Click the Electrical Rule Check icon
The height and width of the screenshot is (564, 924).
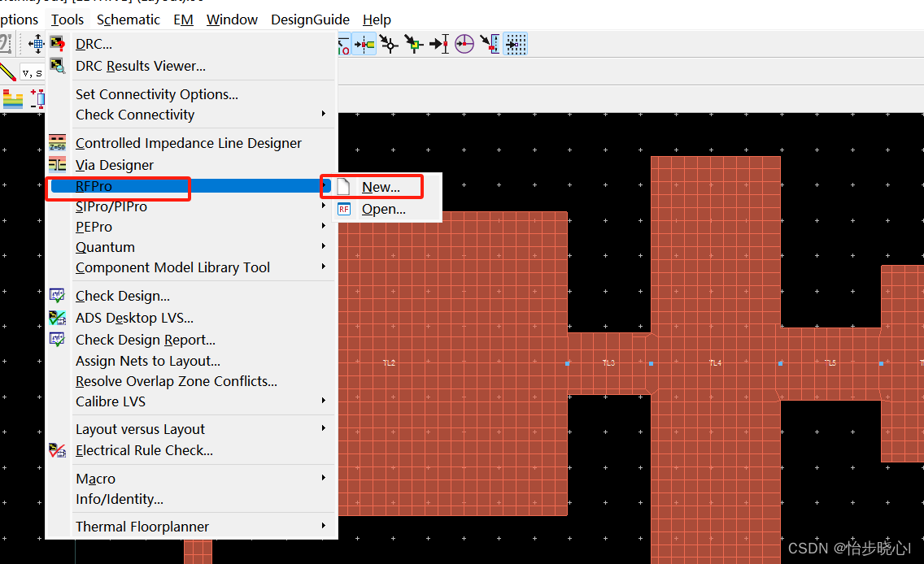(57, 450)
